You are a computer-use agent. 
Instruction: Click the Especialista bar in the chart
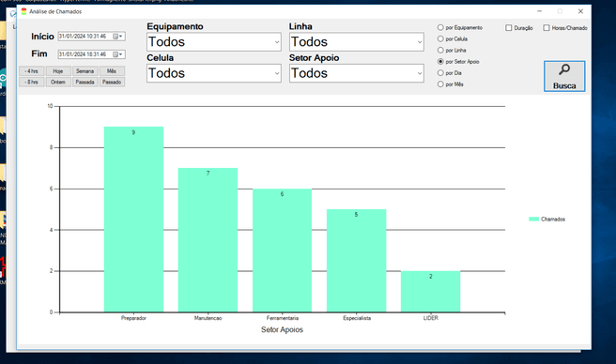click(356, 261)
